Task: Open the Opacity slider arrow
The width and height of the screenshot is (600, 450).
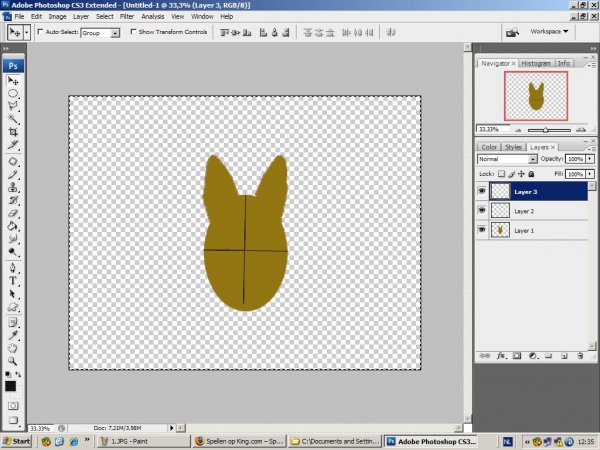Action: 590,158
